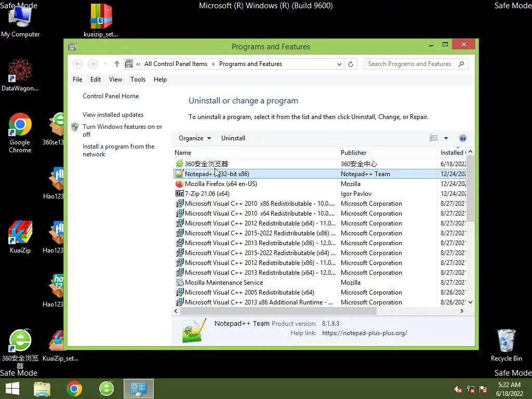The width and height of the screenshot is (532, 399).
Task: Refresh the Programs and Features list
Action: click(x=351, y=64)
